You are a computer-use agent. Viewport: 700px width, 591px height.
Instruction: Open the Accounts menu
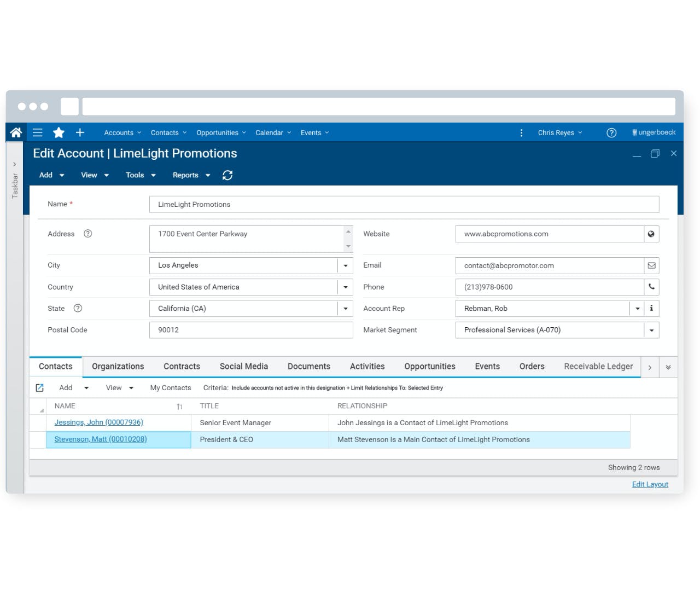(x=122, y=132)
